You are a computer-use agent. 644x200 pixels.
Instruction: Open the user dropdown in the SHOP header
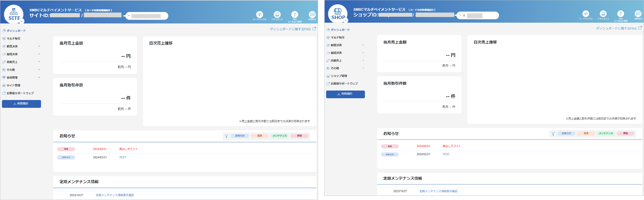click(x=478, y=15)
